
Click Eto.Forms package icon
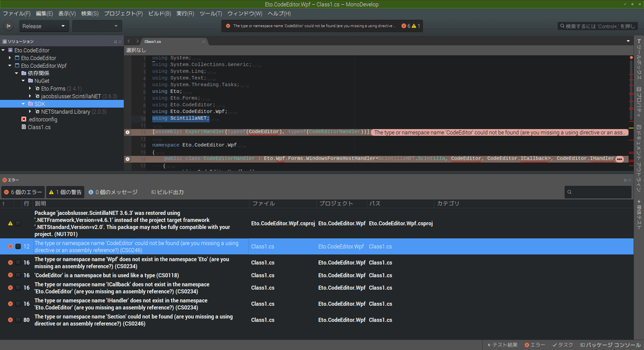pos(37,88)
